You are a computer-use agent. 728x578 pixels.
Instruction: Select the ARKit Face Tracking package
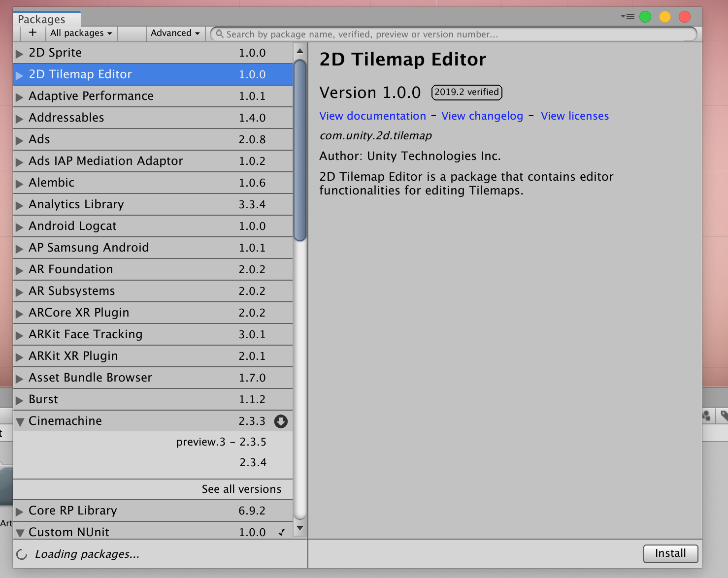click(153, 334)
